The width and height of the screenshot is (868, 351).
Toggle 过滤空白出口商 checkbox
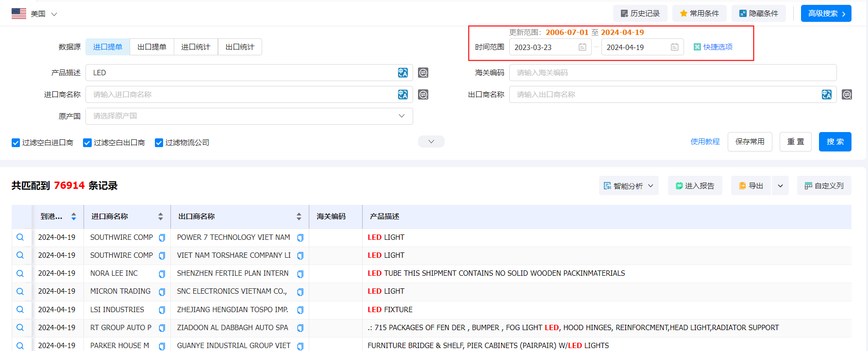pyautogui.click(x=87, y=143)
